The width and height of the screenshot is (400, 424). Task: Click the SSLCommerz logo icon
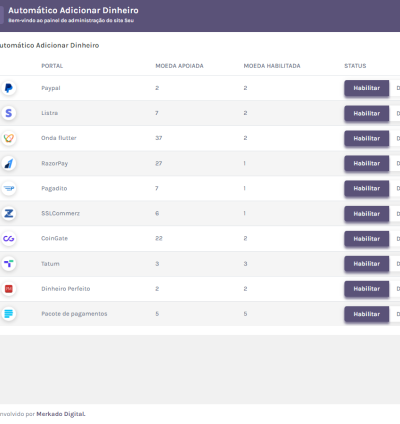(x=9, y=213)
